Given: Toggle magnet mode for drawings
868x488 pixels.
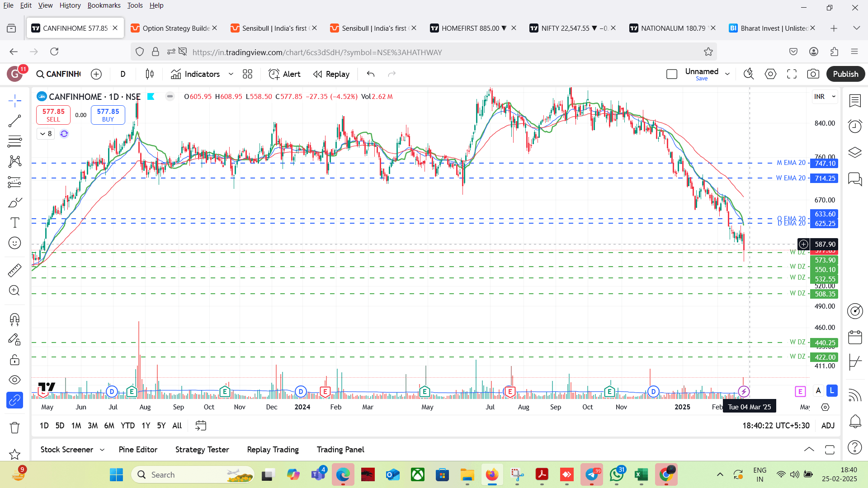Looking at the screenshot, I should click(x=14, y=319).
